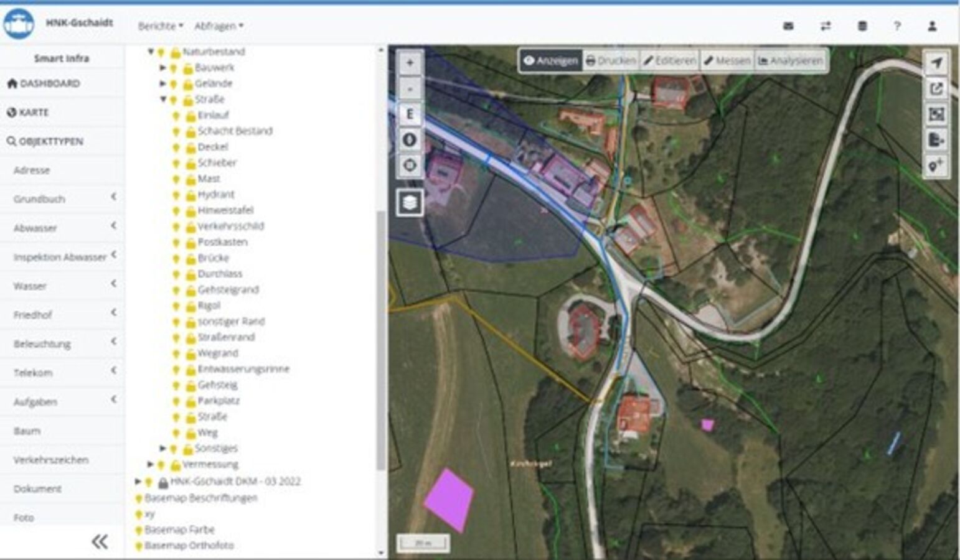960x560 pixels.
Task: Click the database icon in header
Action: (862, 26)
